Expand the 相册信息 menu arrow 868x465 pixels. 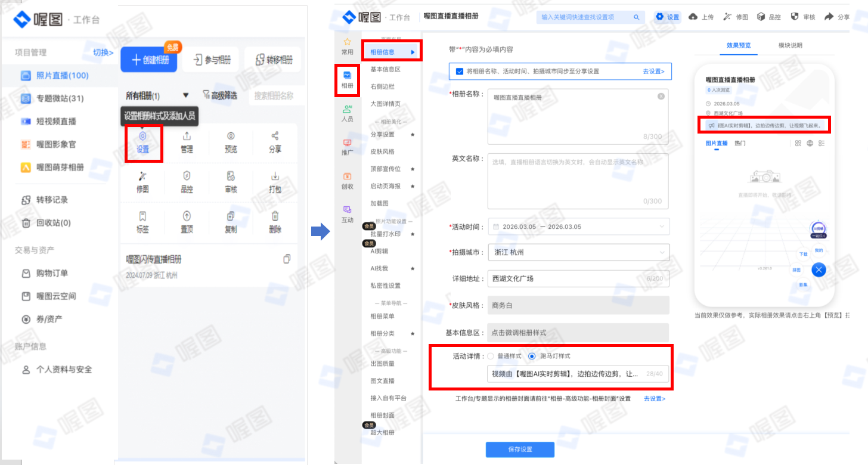pyautogui.click(x=413, y=52)
